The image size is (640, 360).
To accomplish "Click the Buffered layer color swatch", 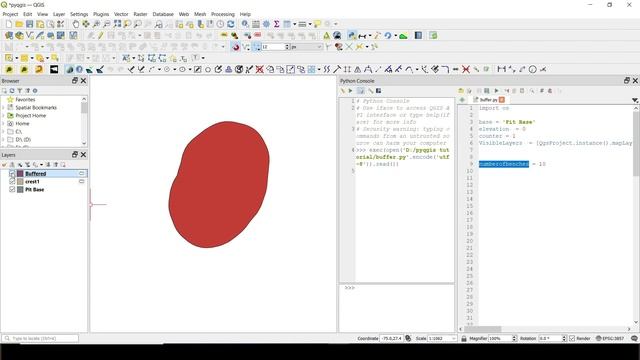I will tap(20, 173).
